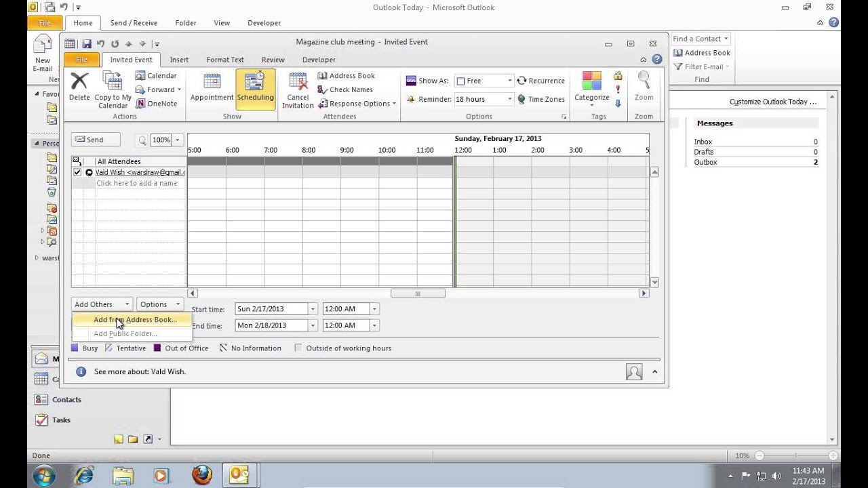868x488 pixels.
Task: Set High Importance red exclamation
Action: [x=618, y=89]
